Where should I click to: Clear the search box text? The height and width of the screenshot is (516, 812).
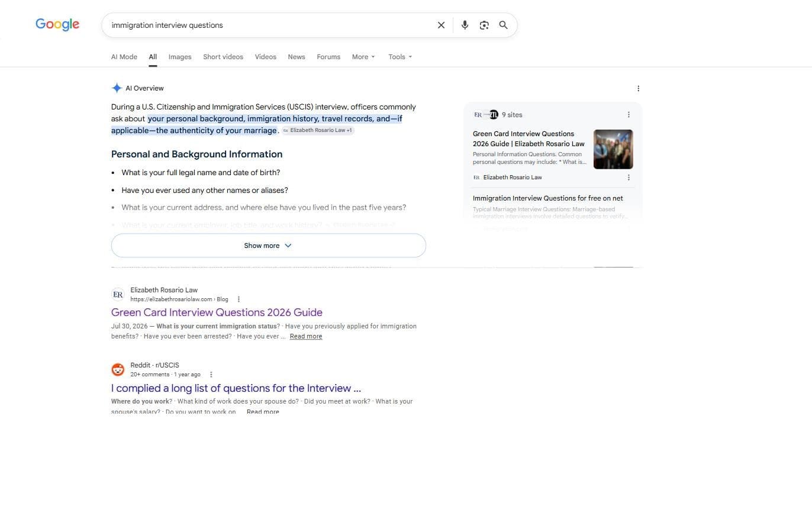pos(441,25)
